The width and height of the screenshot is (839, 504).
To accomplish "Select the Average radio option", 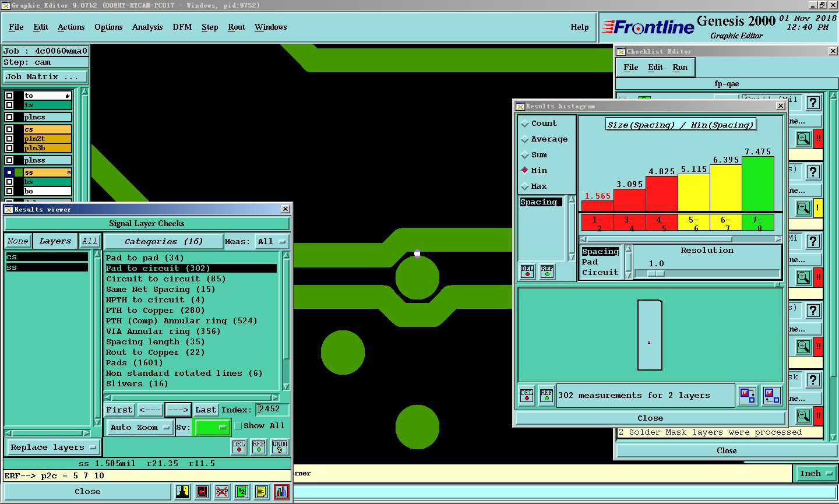I will tap(525, 139).
